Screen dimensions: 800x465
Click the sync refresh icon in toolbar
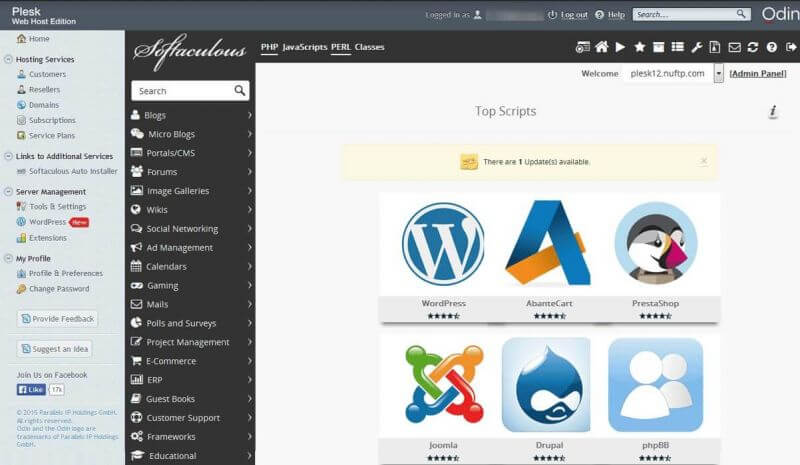[753, 47]
